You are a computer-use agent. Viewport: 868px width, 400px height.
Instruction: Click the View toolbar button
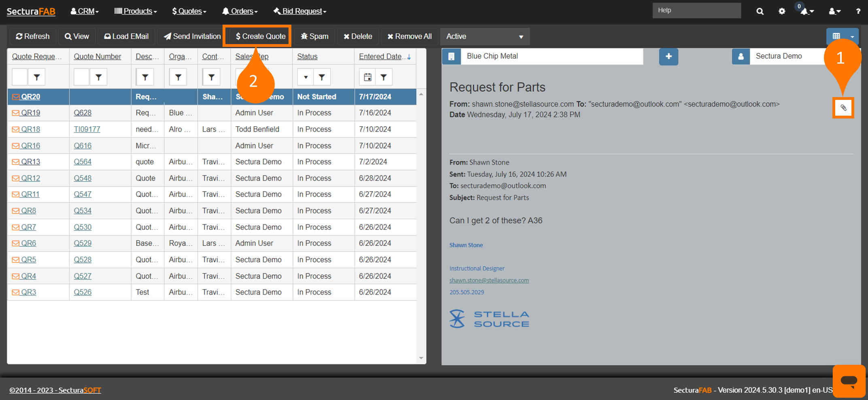77,36
